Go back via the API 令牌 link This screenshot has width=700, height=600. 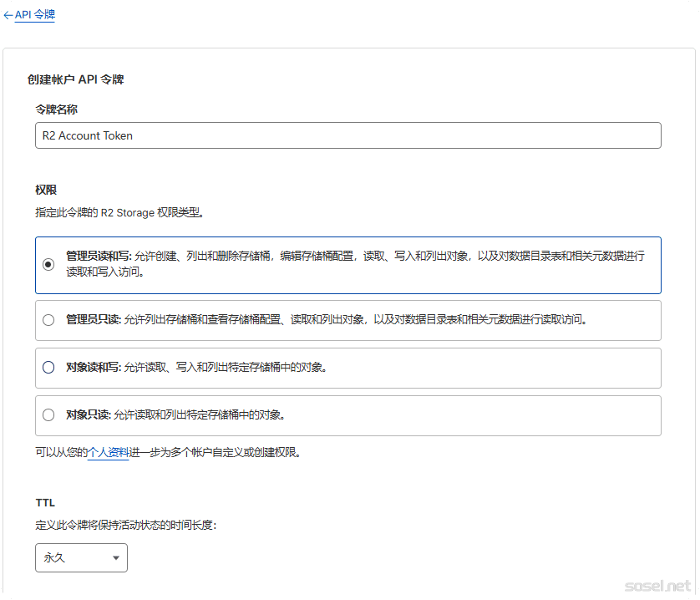tap(35, 15)
